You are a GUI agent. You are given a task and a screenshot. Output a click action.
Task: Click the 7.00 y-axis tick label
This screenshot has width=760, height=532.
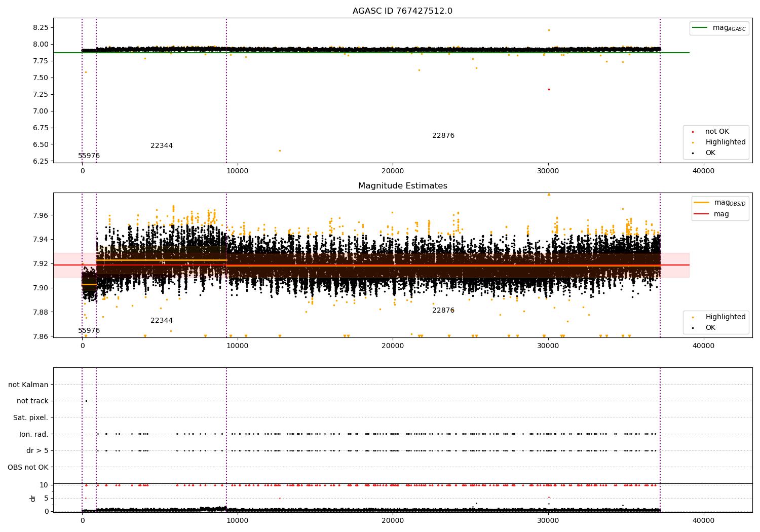coord(40,111)
